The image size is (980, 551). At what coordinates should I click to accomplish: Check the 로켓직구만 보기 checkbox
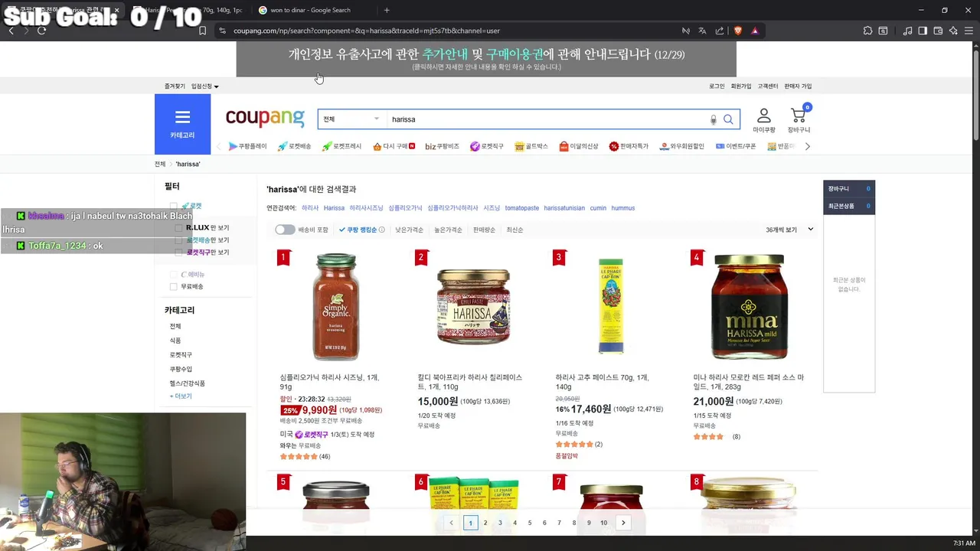click(180, 253)
